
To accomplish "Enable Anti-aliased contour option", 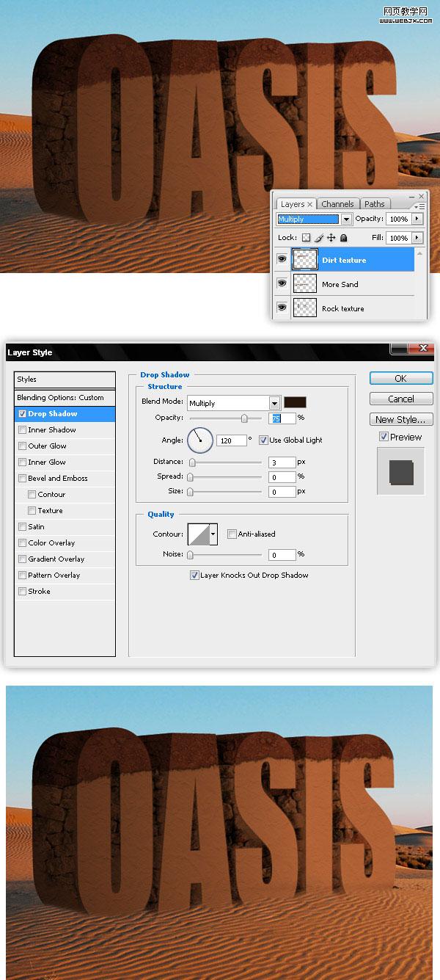I will coord(232,534).
